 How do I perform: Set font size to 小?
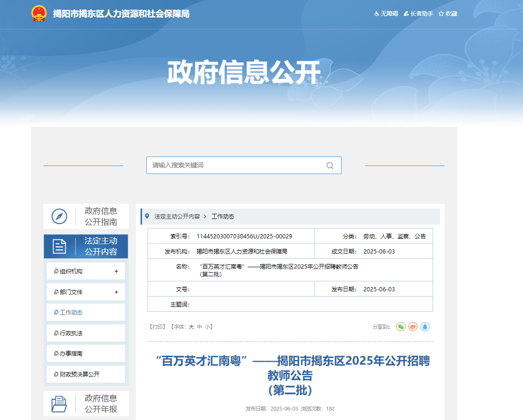207,327
